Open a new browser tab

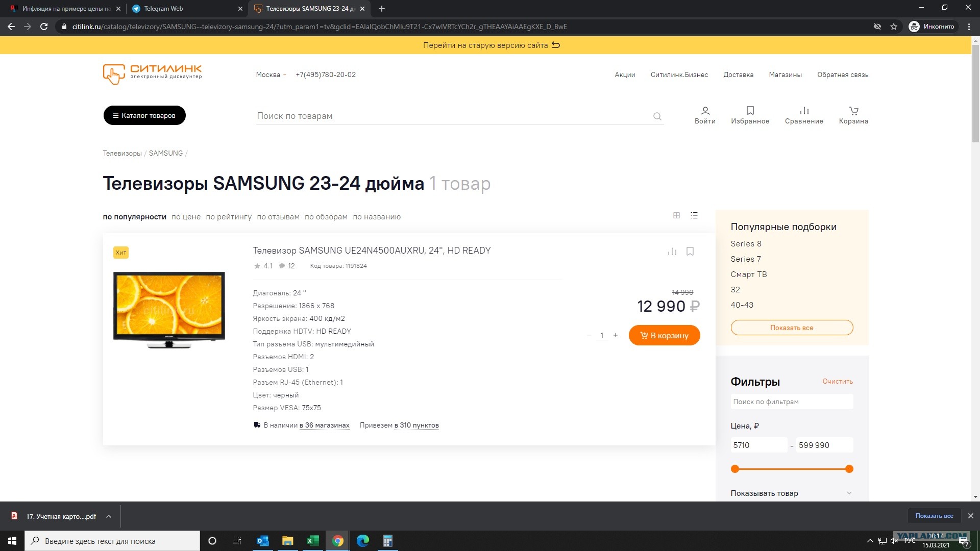pyautogui.click(x=382, y=9)
